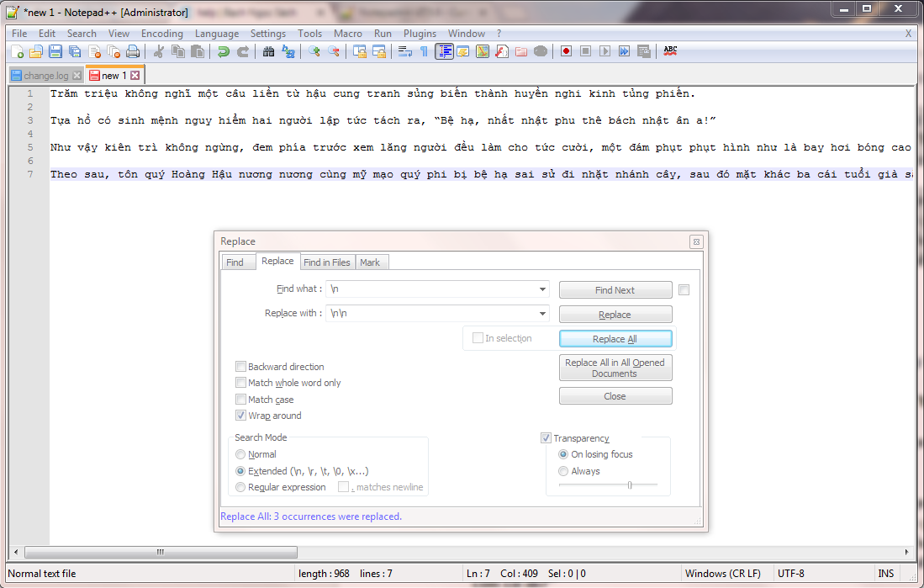
Task: Click the New file toolbar icon
Action: point(17,51)
